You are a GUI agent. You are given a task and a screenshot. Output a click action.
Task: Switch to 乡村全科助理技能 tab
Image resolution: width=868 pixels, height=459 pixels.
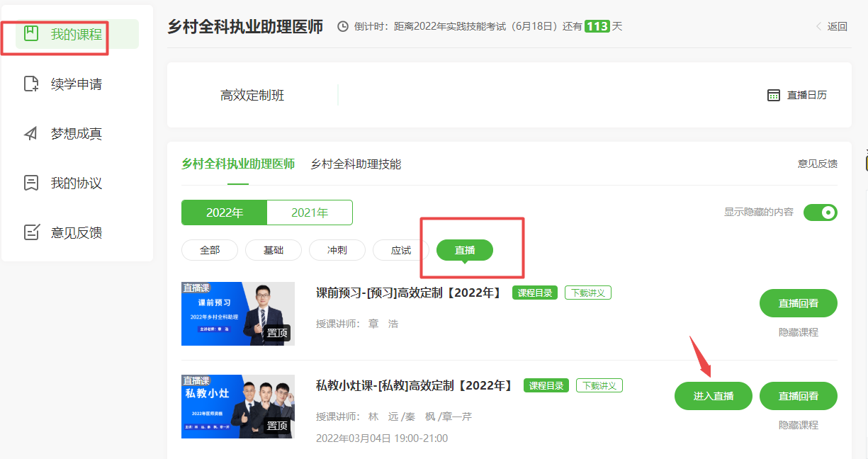tap(356, 164)
